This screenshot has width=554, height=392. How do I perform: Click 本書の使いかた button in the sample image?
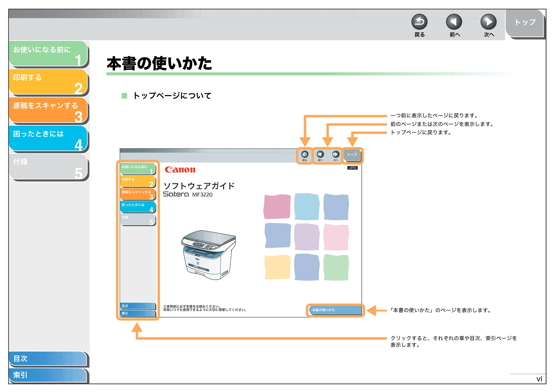[335, 310]
